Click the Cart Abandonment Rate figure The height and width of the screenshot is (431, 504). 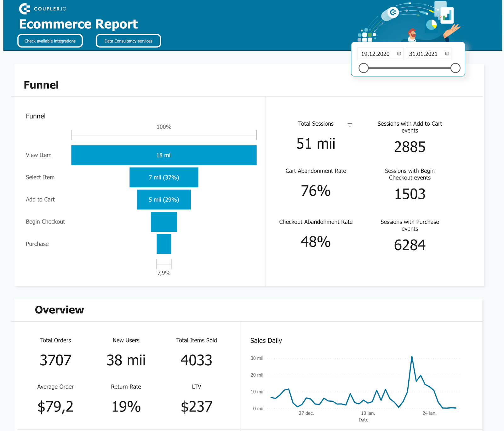(x=316, y=191)
